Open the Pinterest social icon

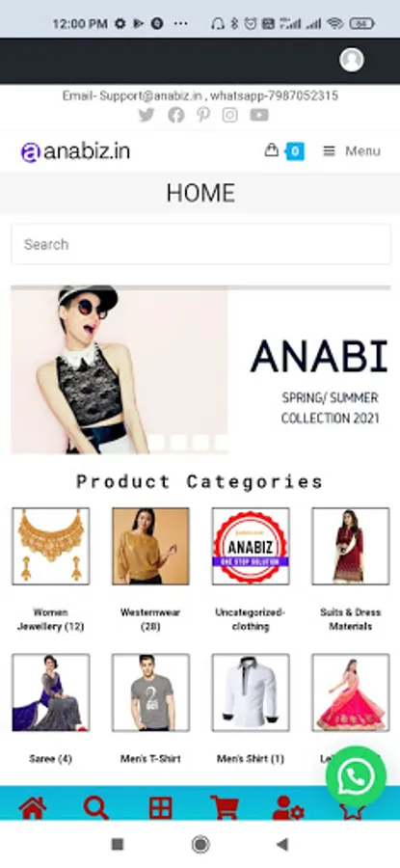[203, 115]
